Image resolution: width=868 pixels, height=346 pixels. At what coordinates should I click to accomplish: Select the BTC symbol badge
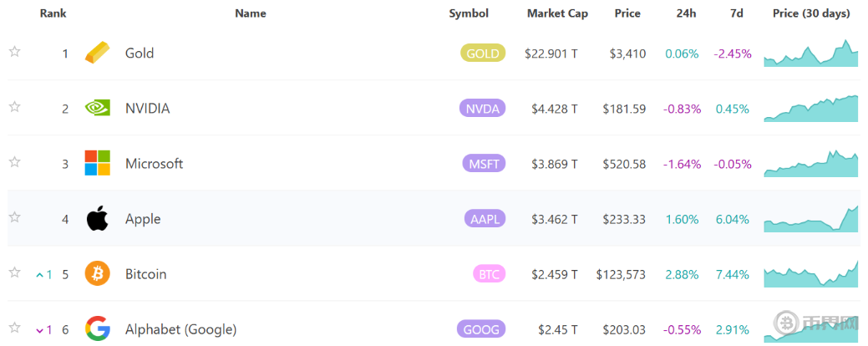[x=488, y=274]
